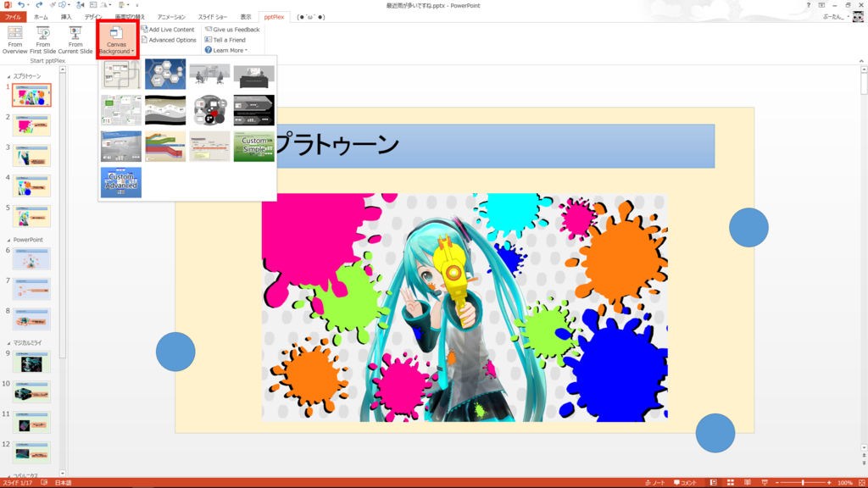
Task: Open the Canvas Background dropdown
Action: tap(117, 40)
